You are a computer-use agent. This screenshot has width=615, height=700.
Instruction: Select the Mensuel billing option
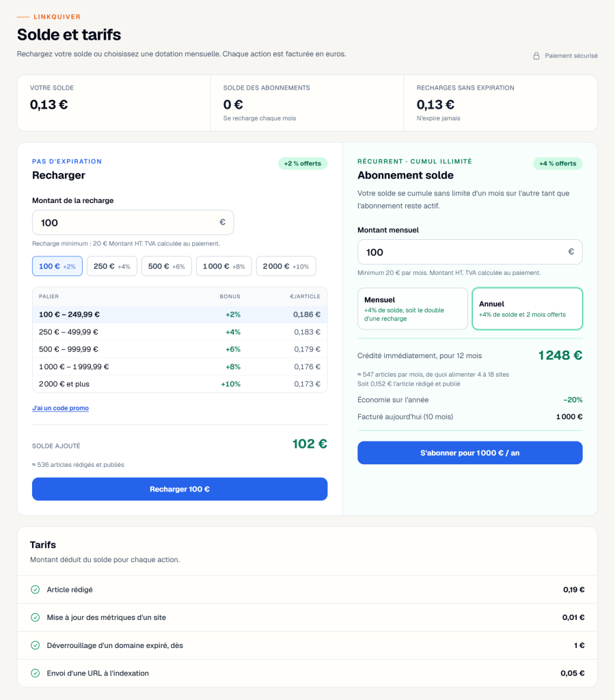412,308
